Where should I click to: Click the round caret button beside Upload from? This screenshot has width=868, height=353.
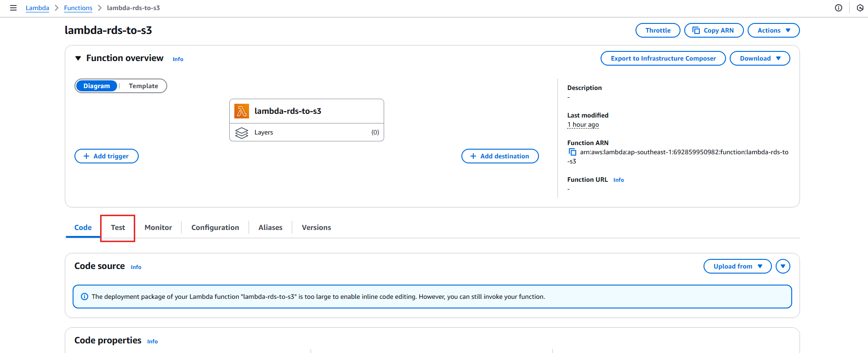tap(783, 266)
